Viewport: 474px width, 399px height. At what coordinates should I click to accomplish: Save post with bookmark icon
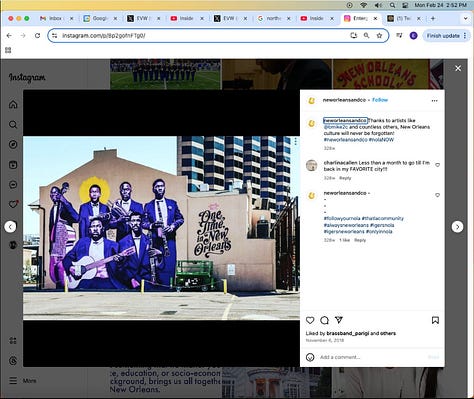coord(435,320)
